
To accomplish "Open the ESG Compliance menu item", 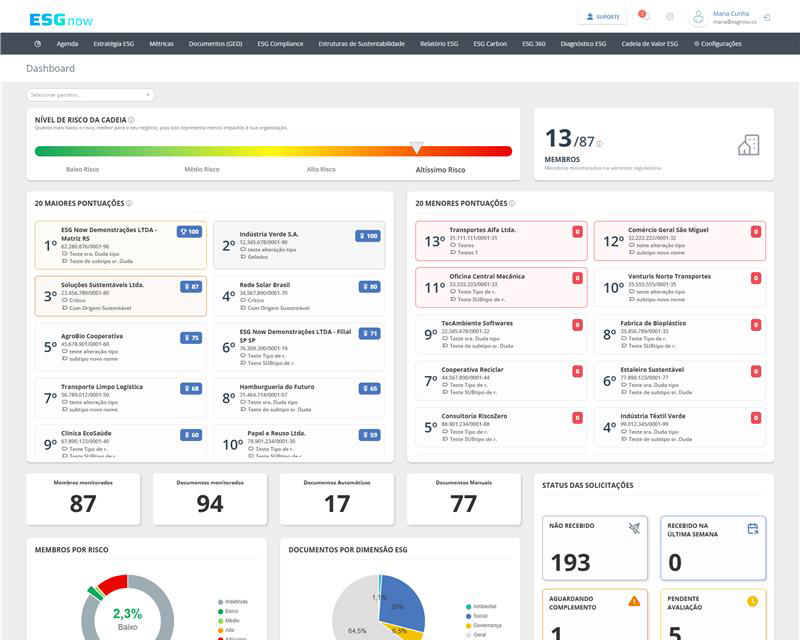I will coord(280,44).
